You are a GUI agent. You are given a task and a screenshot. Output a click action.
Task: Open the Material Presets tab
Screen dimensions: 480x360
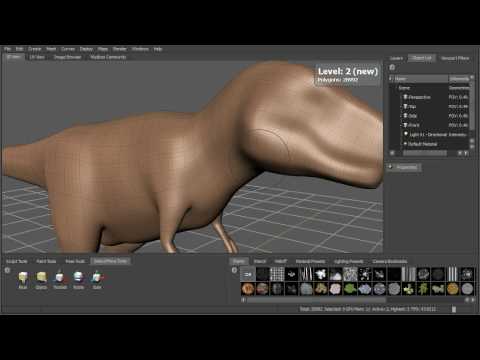pos(310,261)
